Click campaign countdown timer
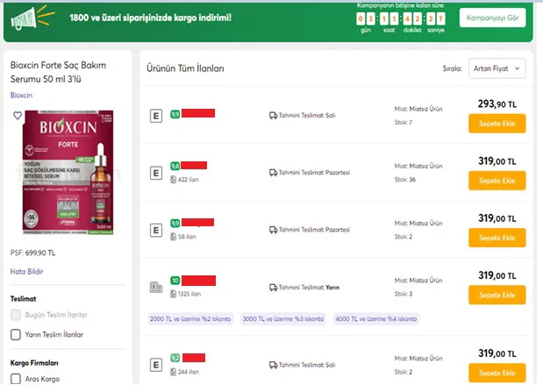 (x=400, y=18)
